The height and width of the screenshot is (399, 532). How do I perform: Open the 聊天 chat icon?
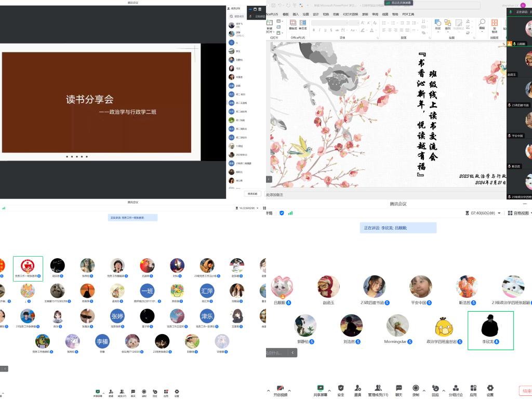coord(398,389)
